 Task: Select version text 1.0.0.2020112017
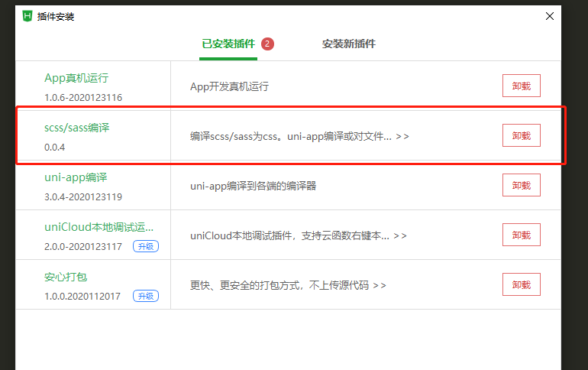tap(82, 297)
